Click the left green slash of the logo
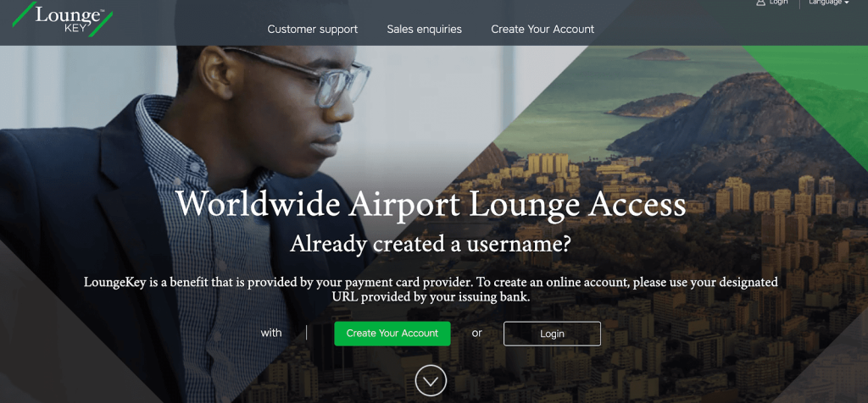The height and width of the screenshot is (403, 868). click(x=25, y=14)
